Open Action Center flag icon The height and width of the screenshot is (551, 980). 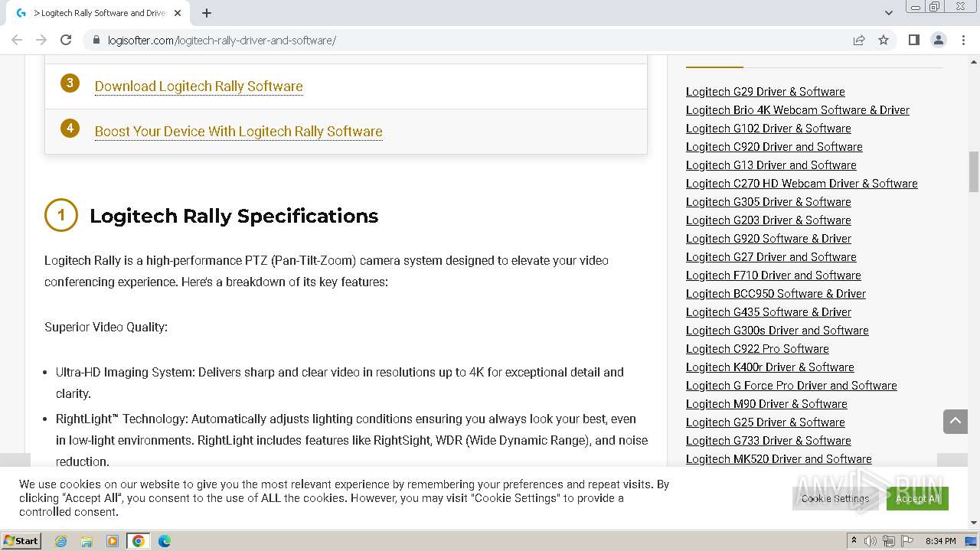906,541
